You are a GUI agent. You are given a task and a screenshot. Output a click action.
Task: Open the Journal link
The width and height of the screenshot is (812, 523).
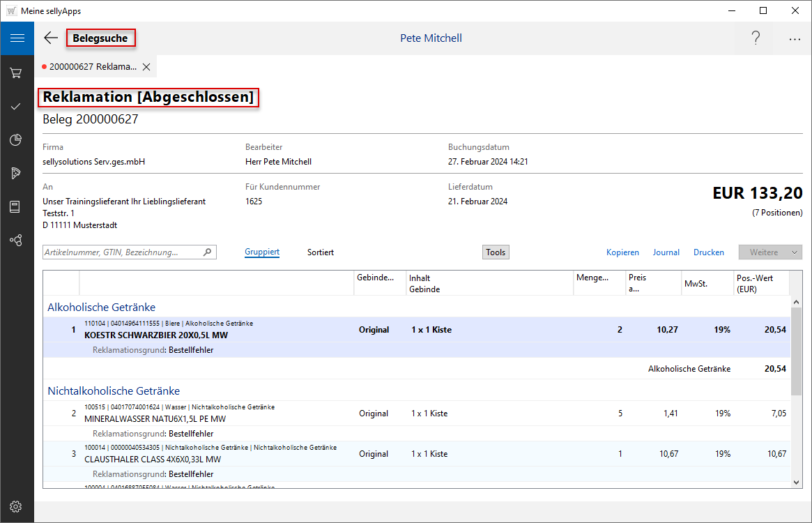[666, 252]
